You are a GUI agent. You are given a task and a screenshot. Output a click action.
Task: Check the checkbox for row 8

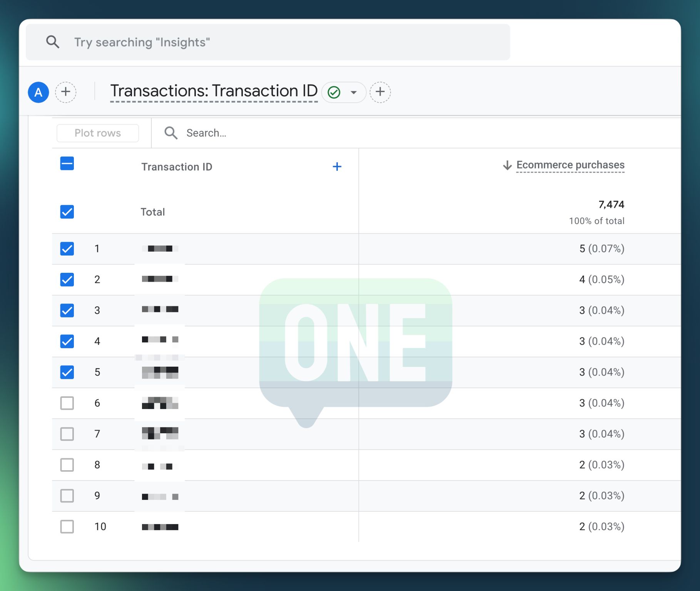click(x=67, y=465)
